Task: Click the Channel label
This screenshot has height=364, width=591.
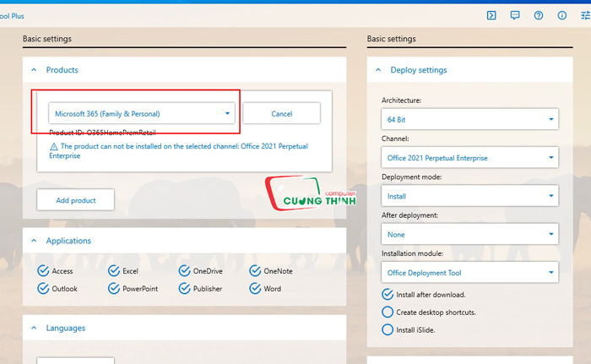Action: tap(395, 139)
